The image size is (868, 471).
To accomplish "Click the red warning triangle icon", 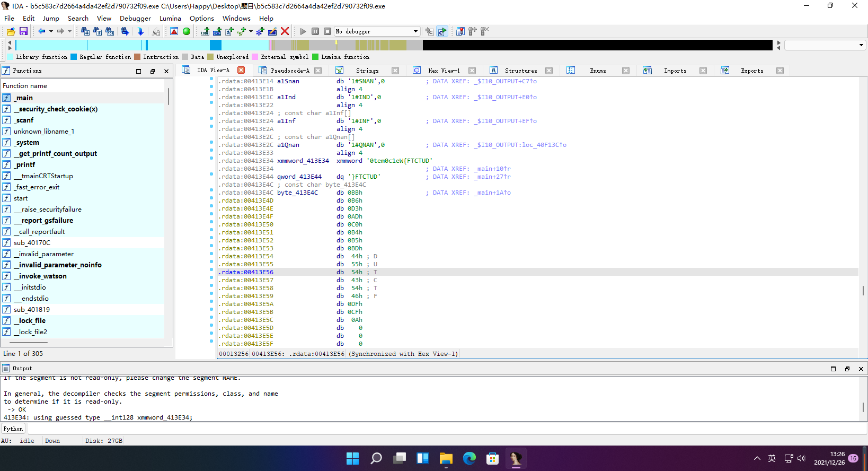I will pyautogui.click(x=174, y=31).
